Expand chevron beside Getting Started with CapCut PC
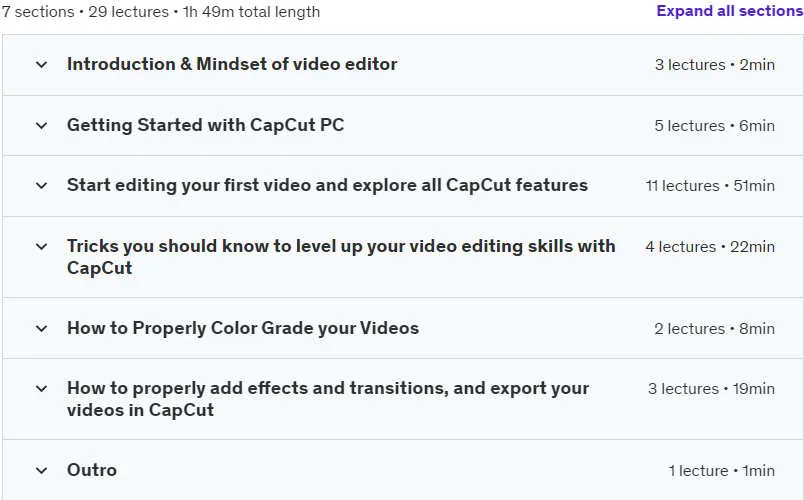Image resolution: width=804 pixels, height=500 pixels. tap(42, 126)
